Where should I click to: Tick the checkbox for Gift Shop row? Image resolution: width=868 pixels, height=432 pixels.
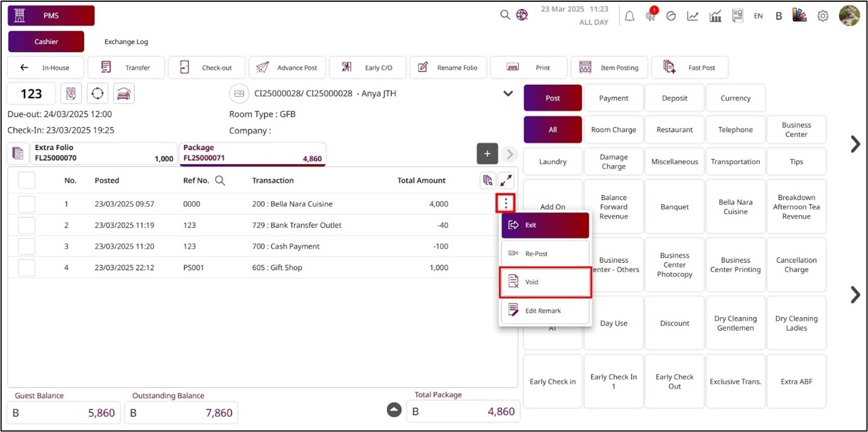click(x=27, y=268)
